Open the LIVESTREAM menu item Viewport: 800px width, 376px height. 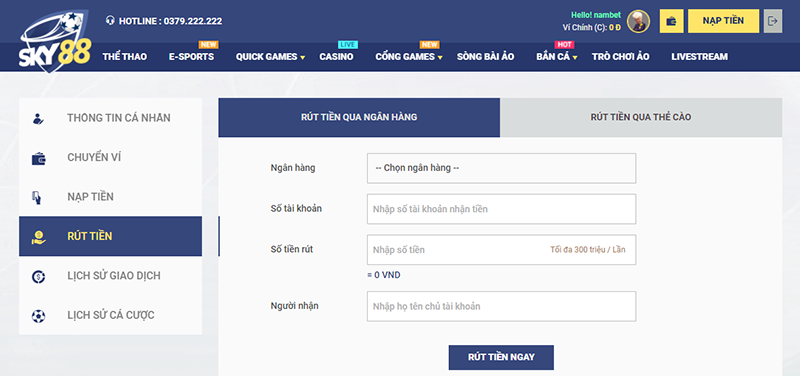coord(699,57)
